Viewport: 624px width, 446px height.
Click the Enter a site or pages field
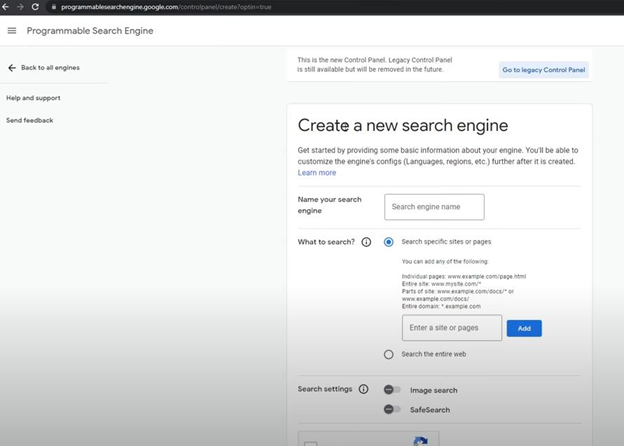(452, 328)
